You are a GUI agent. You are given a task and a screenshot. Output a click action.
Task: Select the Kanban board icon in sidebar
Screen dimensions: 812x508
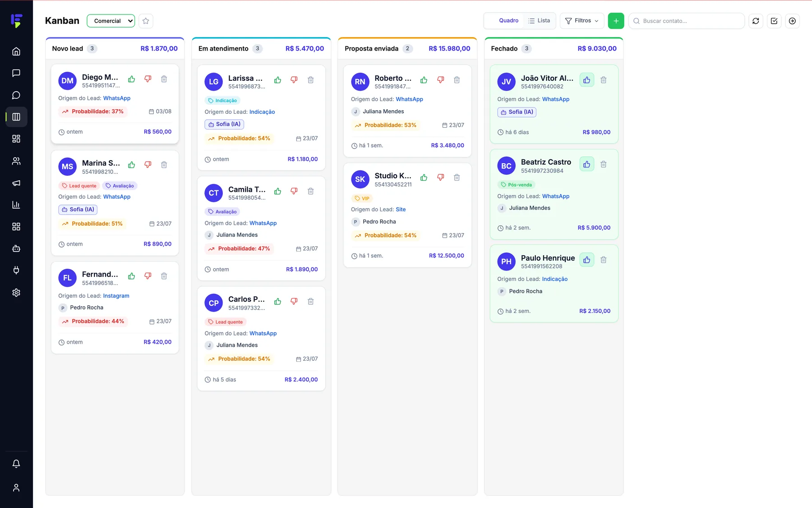pyautogui.click(x=16, y=117)
